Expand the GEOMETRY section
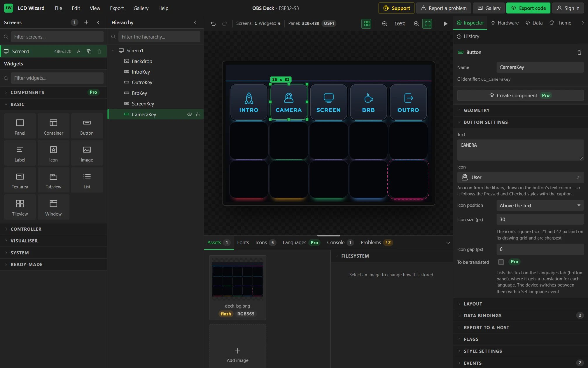 [x=520, y=110]
